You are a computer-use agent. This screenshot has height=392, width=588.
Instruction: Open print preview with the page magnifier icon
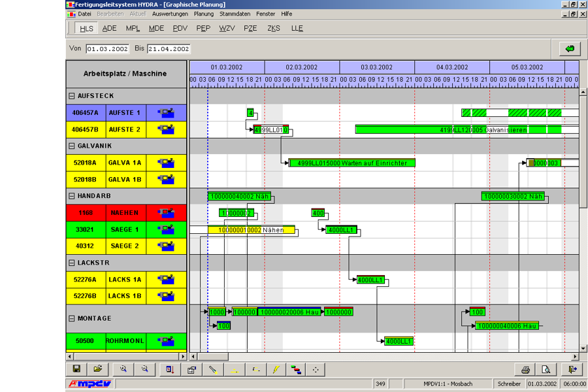[546, 370]
